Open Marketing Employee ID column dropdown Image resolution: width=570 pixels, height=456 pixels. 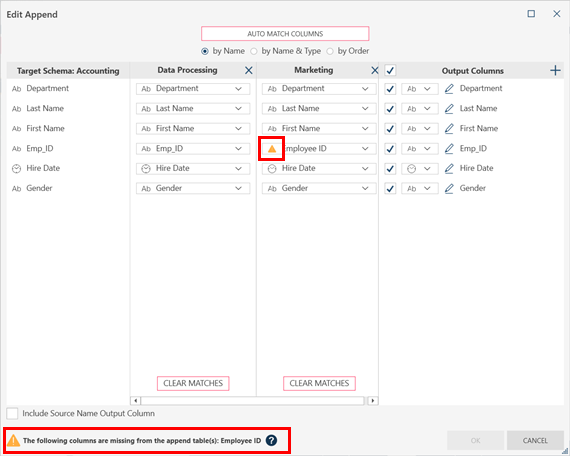click(x=319, y=149)
